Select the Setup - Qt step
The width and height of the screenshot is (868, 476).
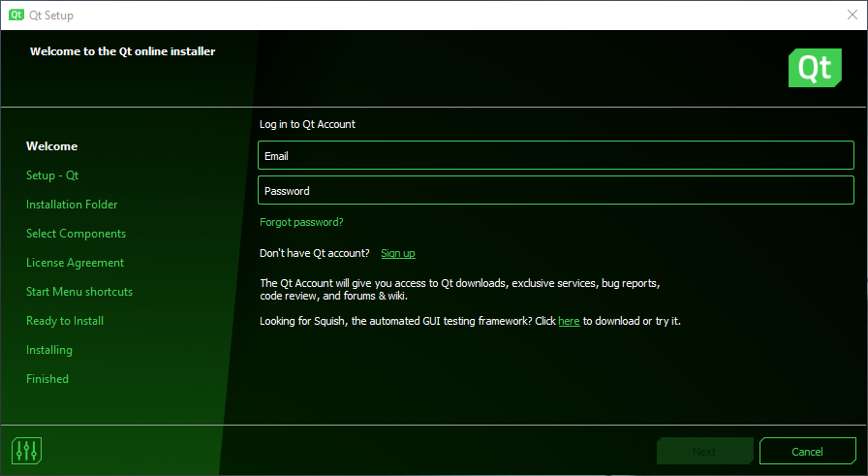click(x=52, y=175)
